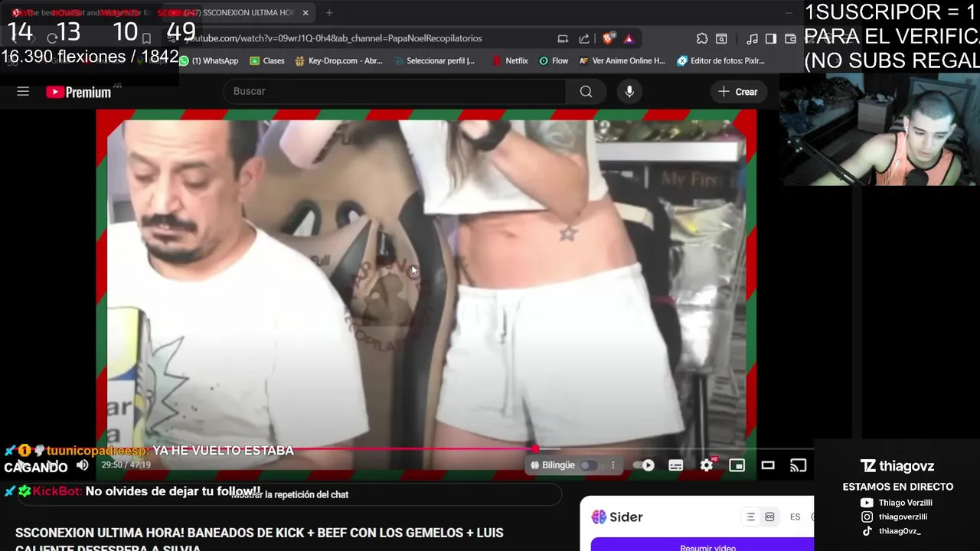
Task: Open Brave Rewards triangle icon
Action: pyautogui.click(x=629, y=38)
